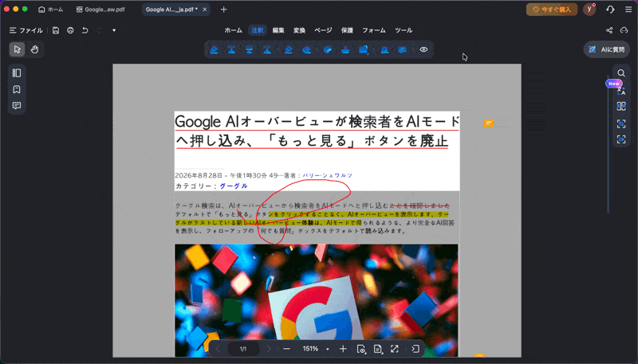The image size is (638, 364).
Task: Click the Undo arrow
Action: click(85, 30)
